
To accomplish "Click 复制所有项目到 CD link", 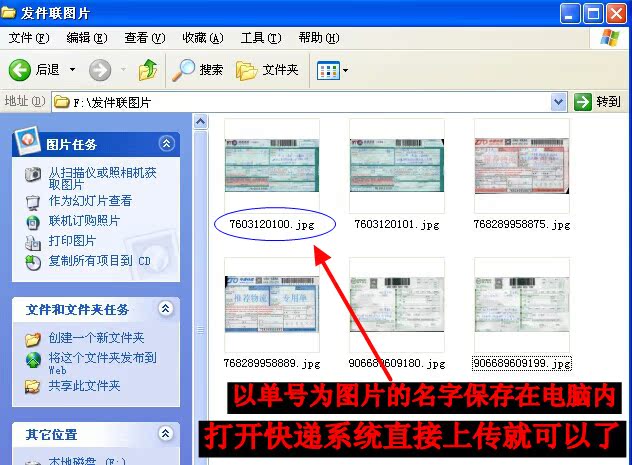I will coord(100,261).
